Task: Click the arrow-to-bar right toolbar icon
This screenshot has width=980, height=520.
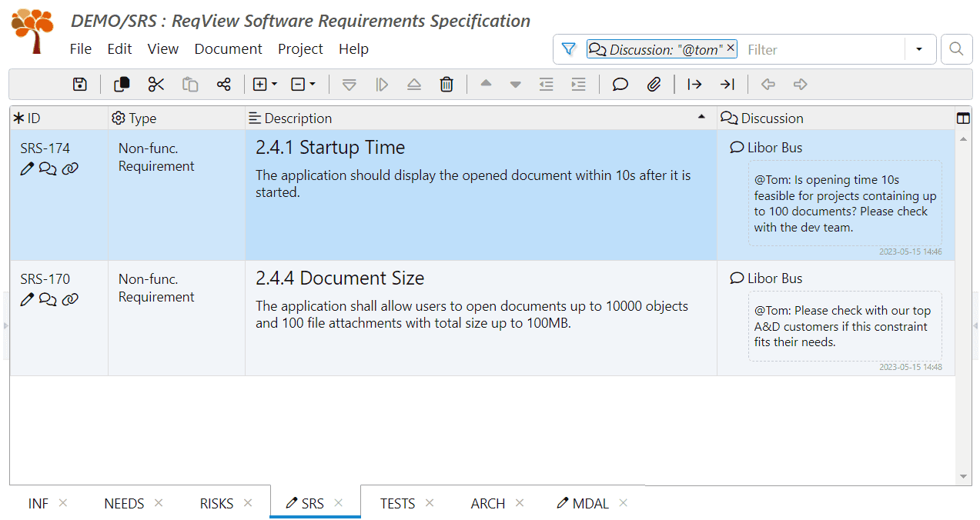Action: [x=727, y=85]
